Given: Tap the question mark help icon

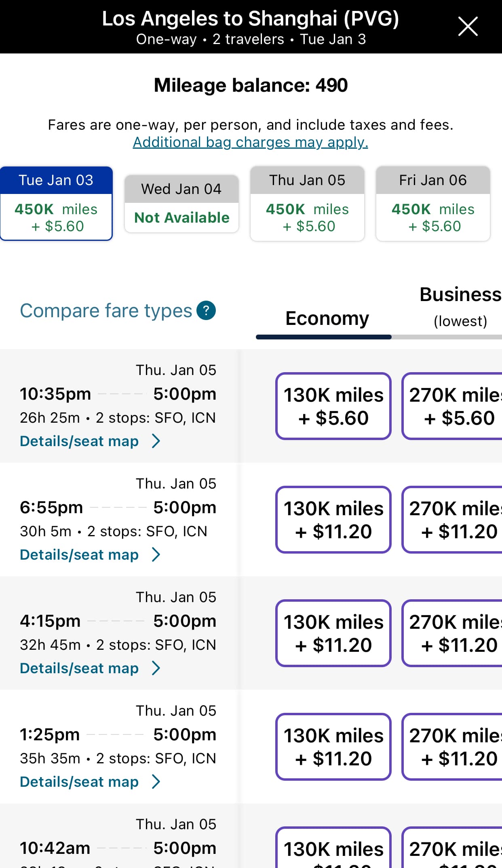Looking at the screenshot, I should coord(206,310).
